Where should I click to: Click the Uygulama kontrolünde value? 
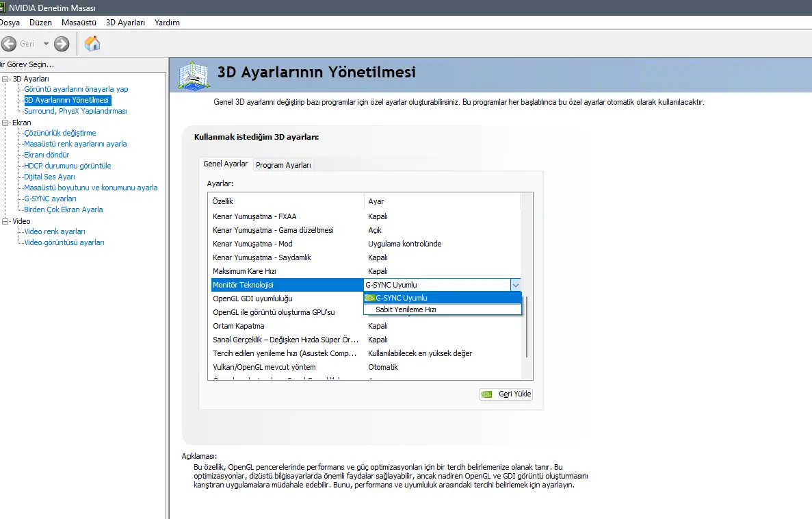coord(405,244)
